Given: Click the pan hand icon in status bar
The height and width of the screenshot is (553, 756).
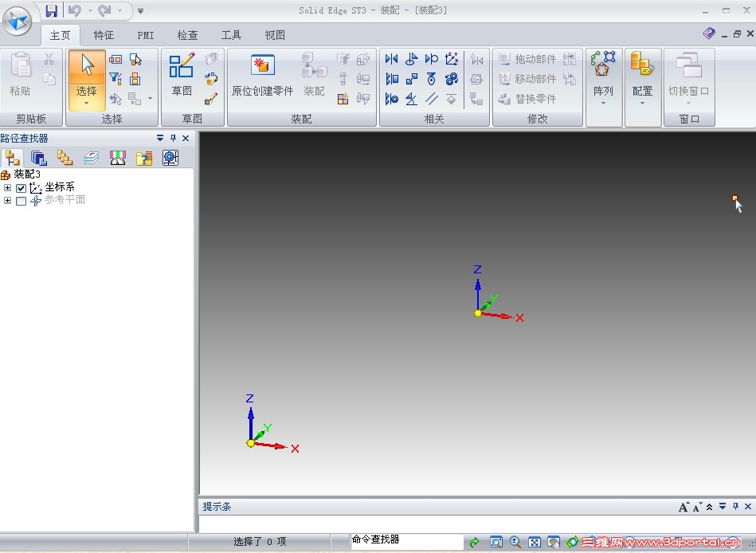Looking at the screenshot, I should coord(554,542).
